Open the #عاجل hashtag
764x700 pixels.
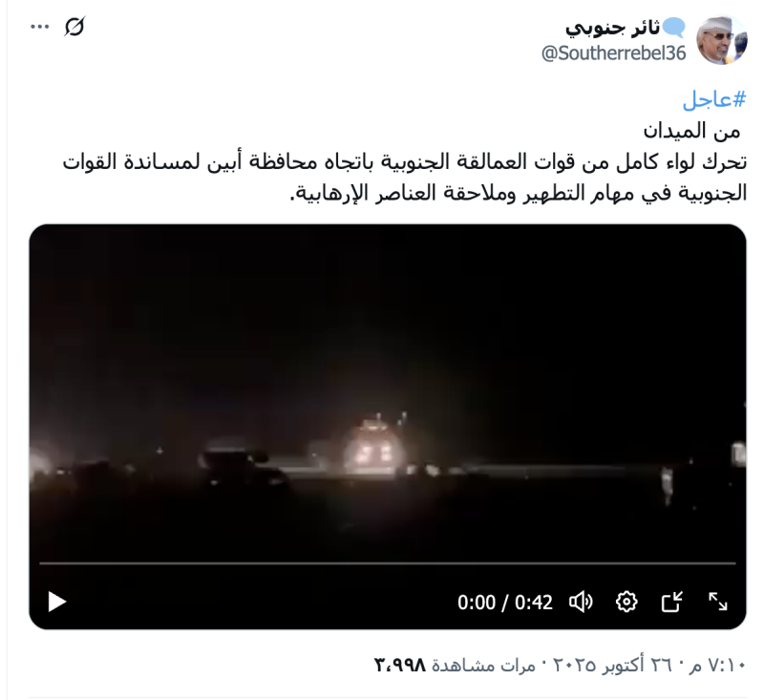point(713,99)
